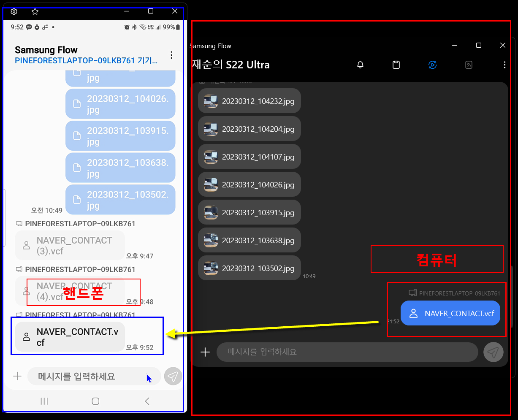Open NAVER_CONTACT.vcf bubble on phone
The image size is (518, 420).
(69, 337)
